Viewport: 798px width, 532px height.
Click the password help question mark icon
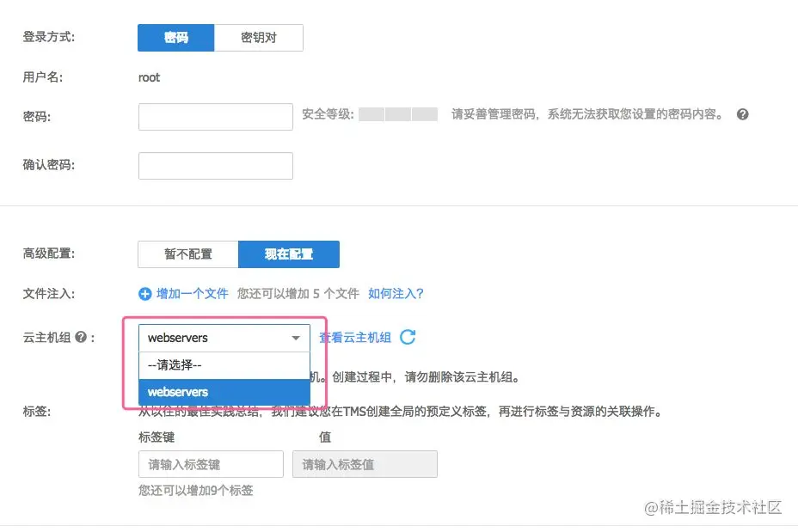[742, 114]
